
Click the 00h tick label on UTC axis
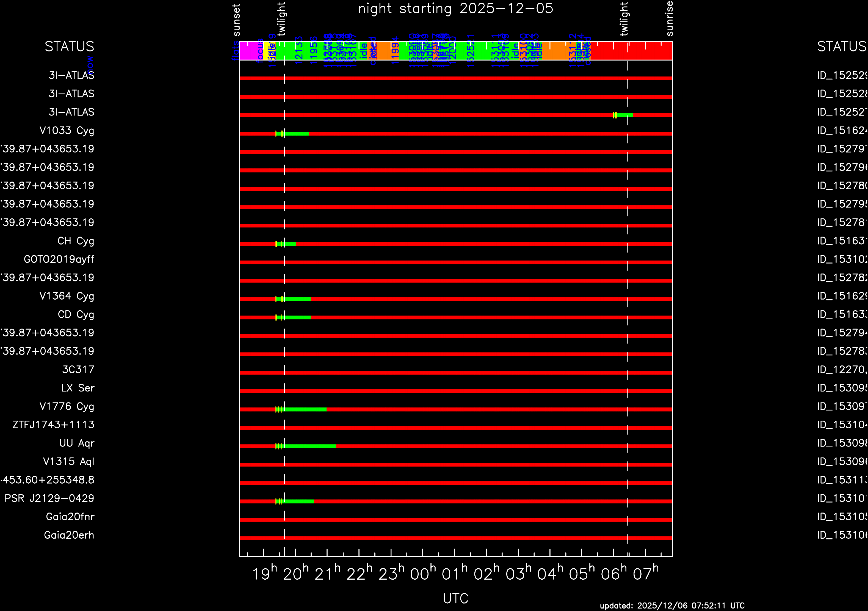click(423, 574)
